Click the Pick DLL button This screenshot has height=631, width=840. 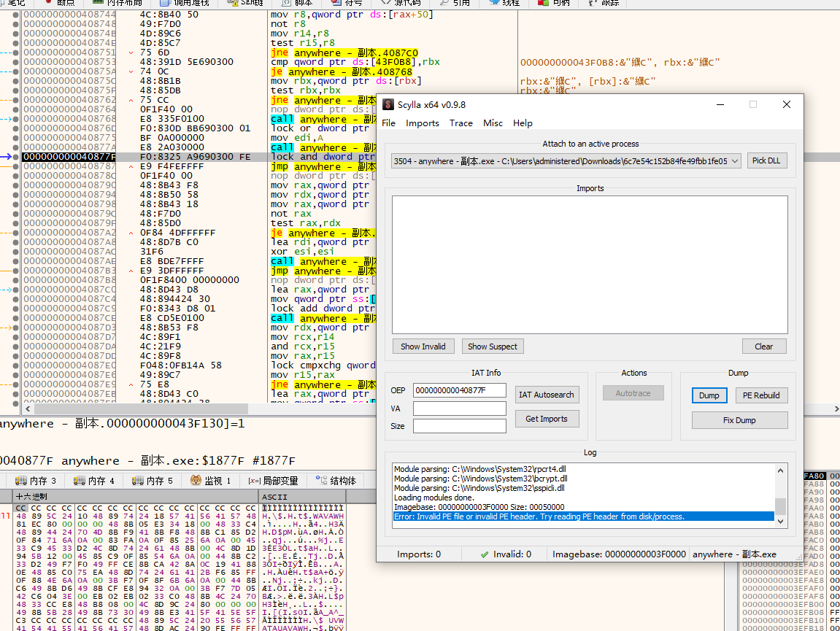point(767,160)
